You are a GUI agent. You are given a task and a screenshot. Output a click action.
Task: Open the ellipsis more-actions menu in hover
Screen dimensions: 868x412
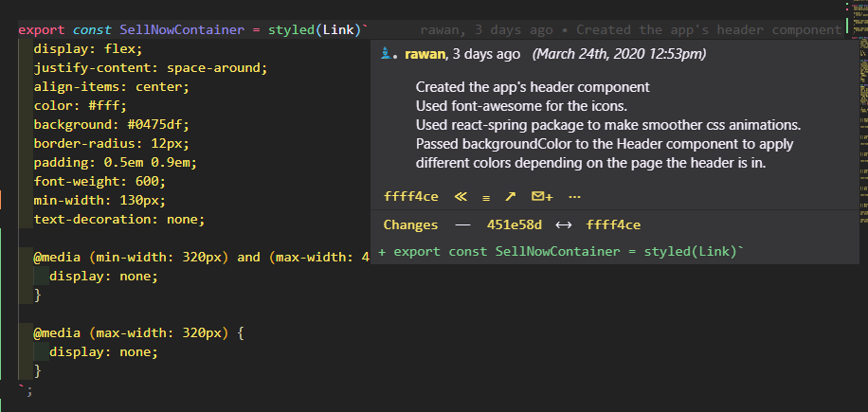pos(574,196)
